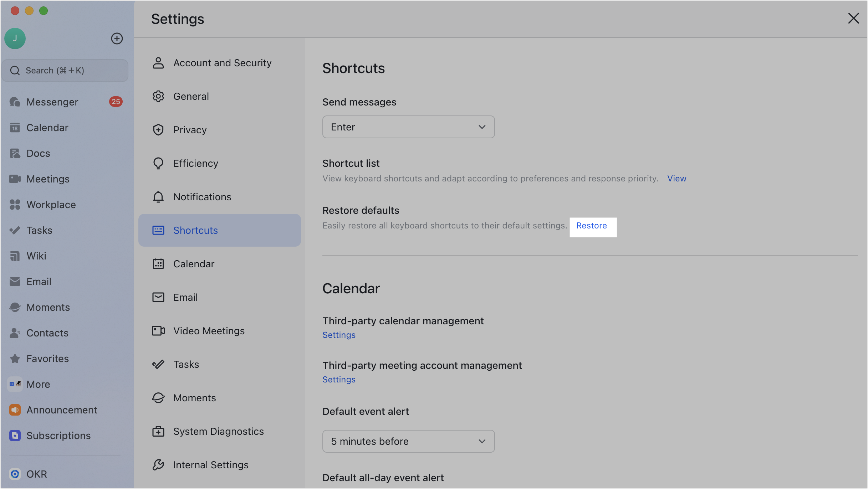The width and height of the screenshot is (868, 489).
Task: Open Wiki from the sidebar
Action: tap(36, 256)
